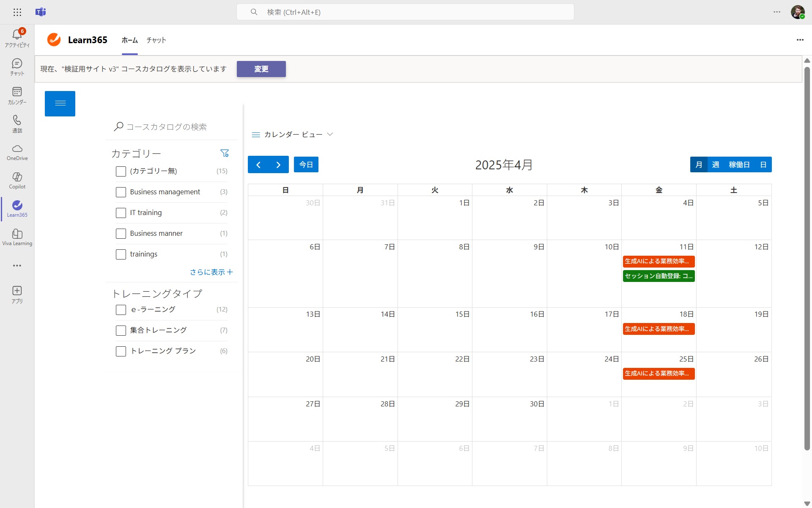This screenshot has width=812, height=508.
Task: Click the catalog search magnifier icon
Action: [x=118, y=127]
